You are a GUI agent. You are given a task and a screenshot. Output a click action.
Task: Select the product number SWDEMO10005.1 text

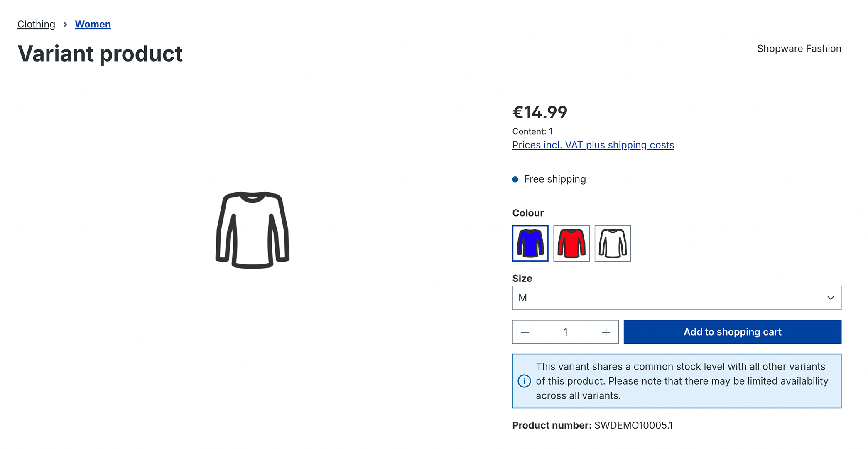[x=633, y=425]
